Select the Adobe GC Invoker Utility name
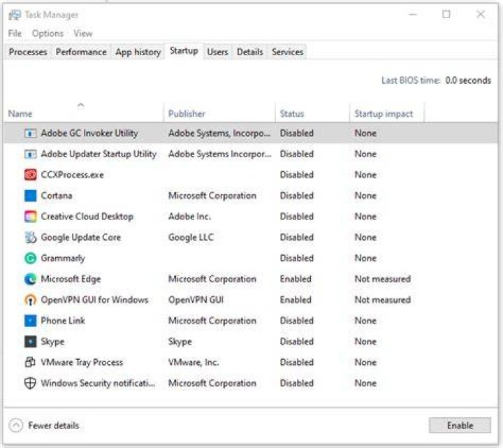 point(89,133)
